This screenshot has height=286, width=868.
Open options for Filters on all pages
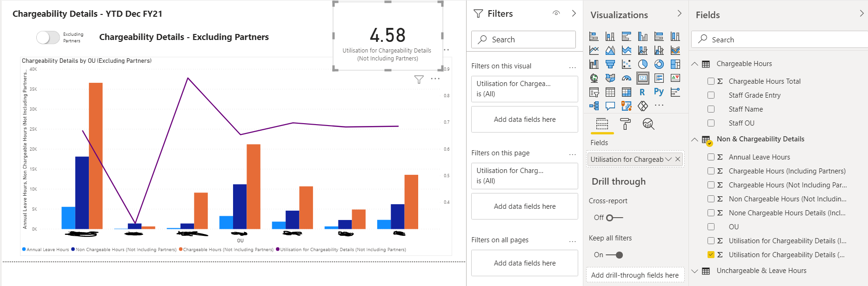[x=573, y=241]
